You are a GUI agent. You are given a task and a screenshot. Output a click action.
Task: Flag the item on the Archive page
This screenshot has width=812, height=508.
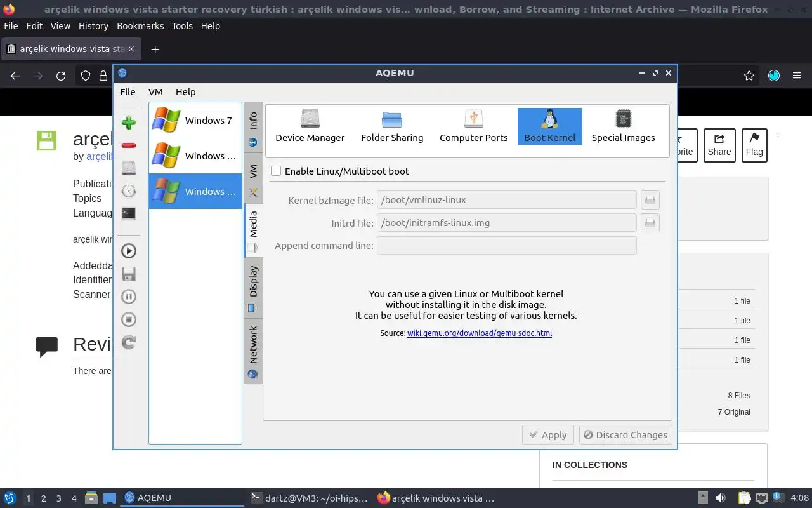click(754, 145)
